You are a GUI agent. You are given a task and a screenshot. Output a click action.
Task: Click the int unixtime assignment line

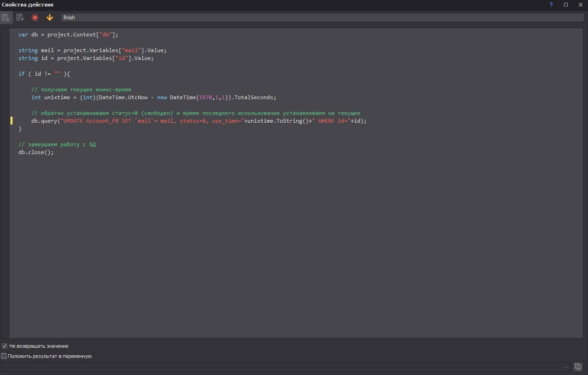pyautogui.click(x=153, y=97)
